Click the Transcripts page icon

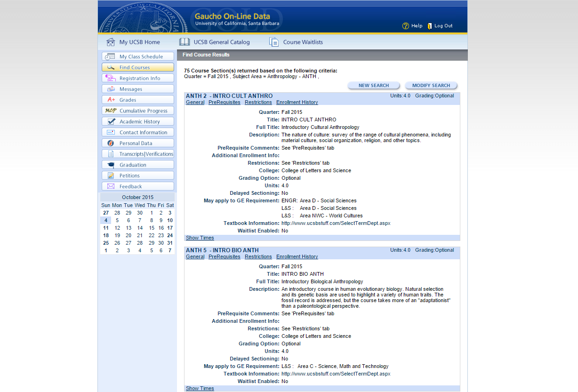tap(111, 154)
